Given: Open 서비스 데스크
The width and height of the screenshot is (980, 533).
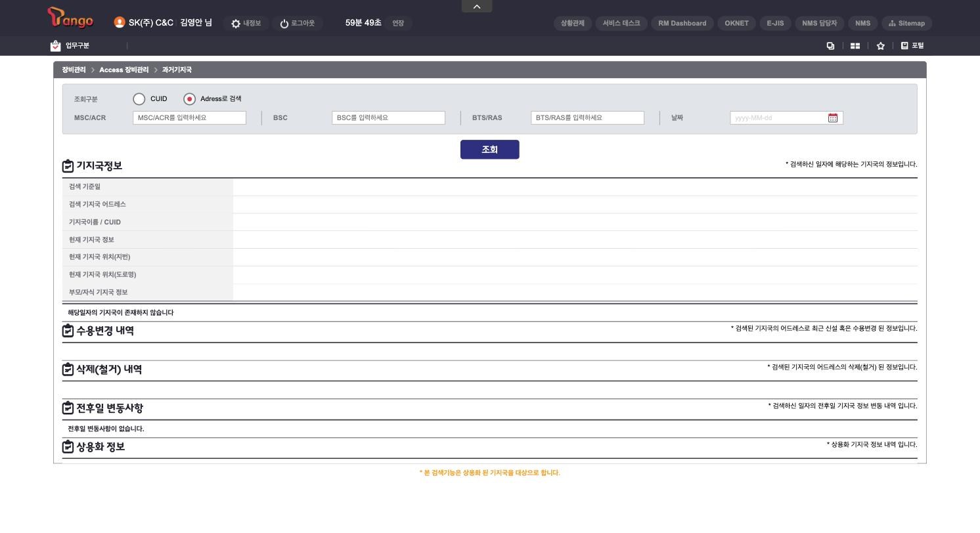Looking at the screenshot, I should pos(621,23).
